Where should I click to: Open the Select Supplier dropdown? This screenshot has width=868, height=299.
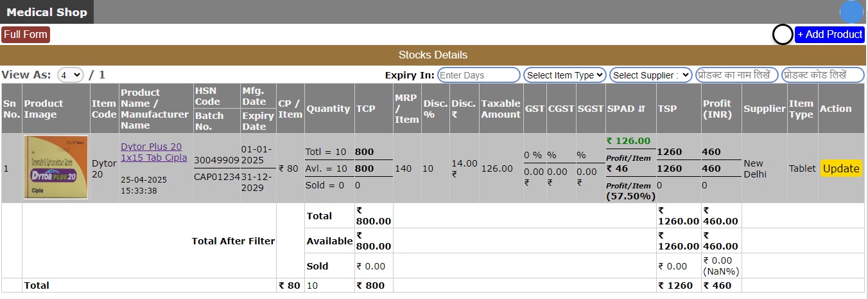[x=650, y=75]
